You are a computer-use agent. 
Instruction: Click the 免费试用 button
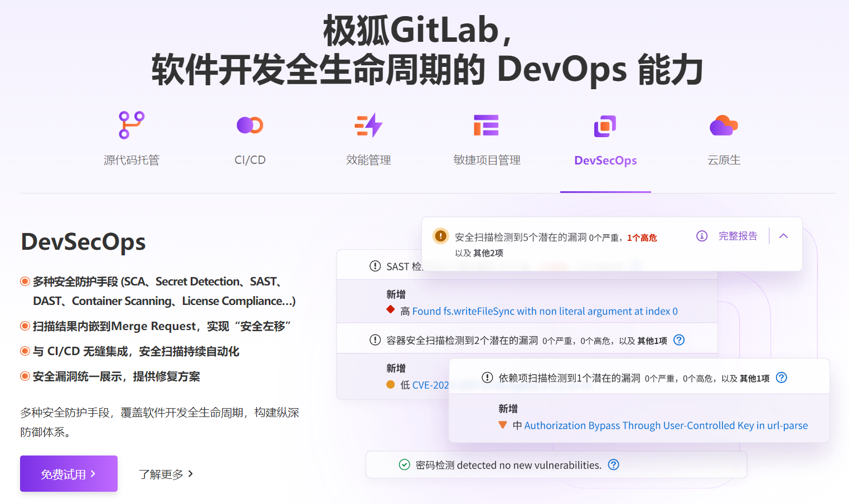click(69, 474)
